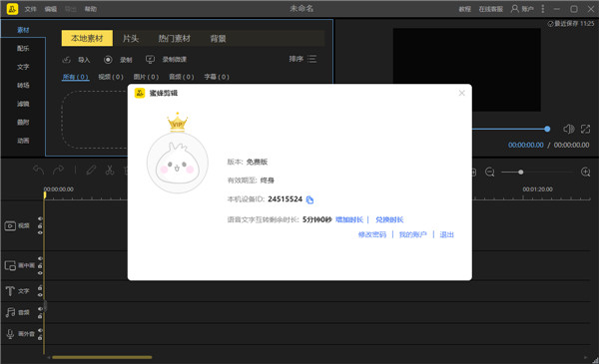Select 配乐 in the left sidebar
Screen dimensions: 599x364
coord(23,48)
